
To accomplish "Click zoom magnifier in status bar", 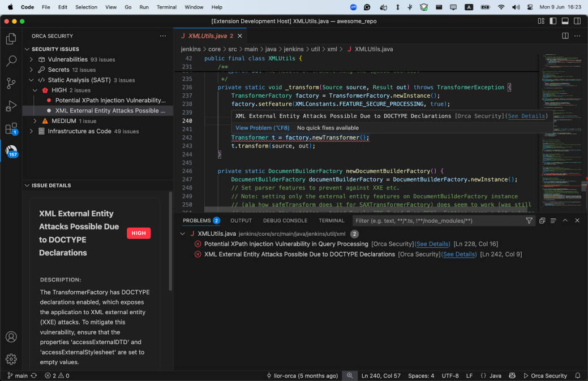I will pyautogui.click(x=350, y=375).
